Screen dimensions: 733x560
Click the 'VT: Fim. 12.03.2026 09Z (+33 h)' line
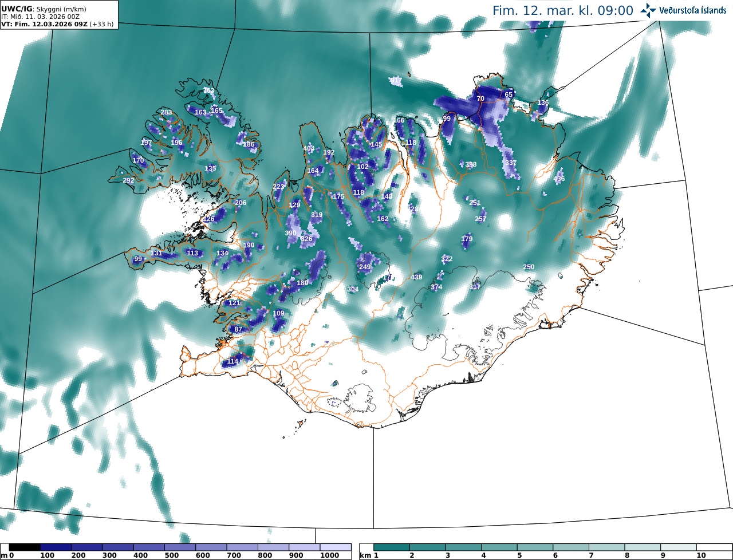pyautogui.click(x=58, y=24)
